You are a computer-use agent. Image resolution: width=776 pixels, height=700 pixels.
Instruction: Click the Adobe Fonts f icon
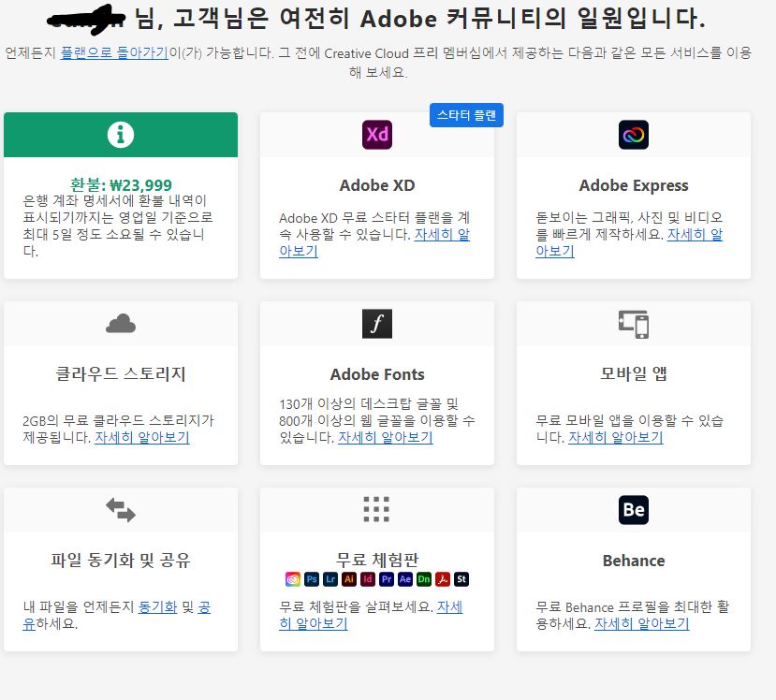tap(377, 324)
